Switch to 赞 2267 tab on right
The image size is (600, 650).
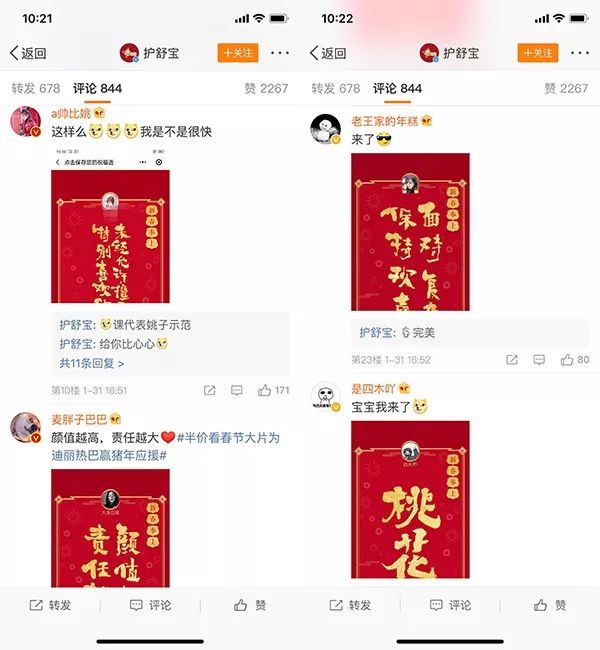point(566,88)
